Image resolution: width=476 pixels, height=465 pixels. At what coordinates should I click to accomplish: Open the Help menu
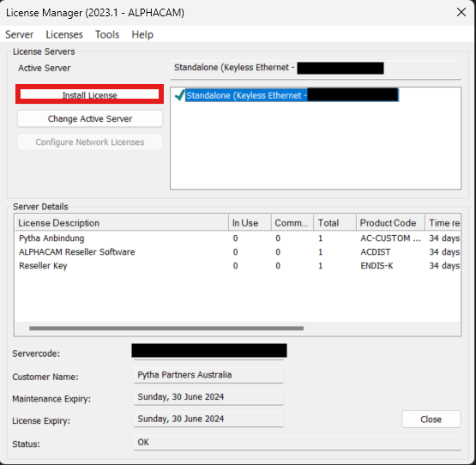click(142, 34)
